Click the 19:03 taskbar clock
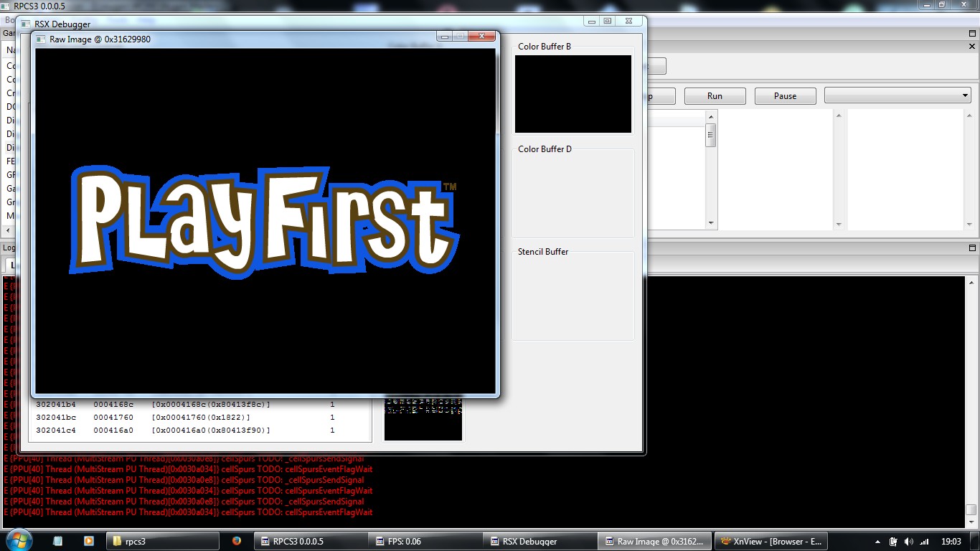The width and height of the screenshot is (980, 551). pos(951,541)
